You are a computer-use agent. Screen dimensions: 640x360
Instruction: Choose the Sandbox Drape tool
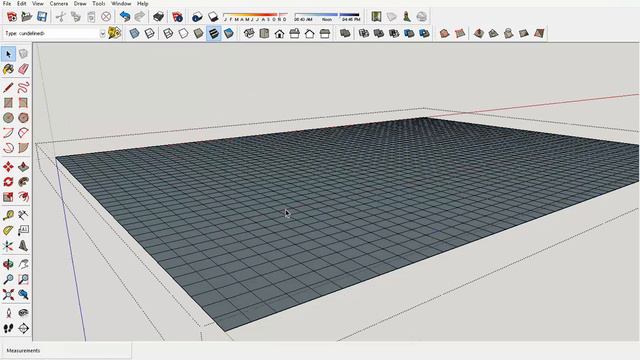click(x=509, y=33)
